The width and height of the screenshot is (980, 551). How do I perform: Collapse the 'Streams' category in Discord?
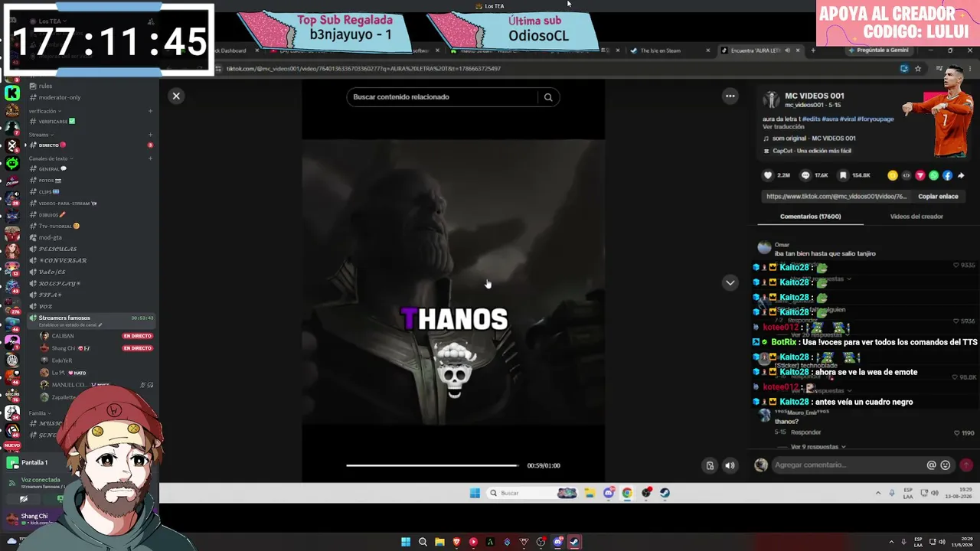[x=41, y=135]
